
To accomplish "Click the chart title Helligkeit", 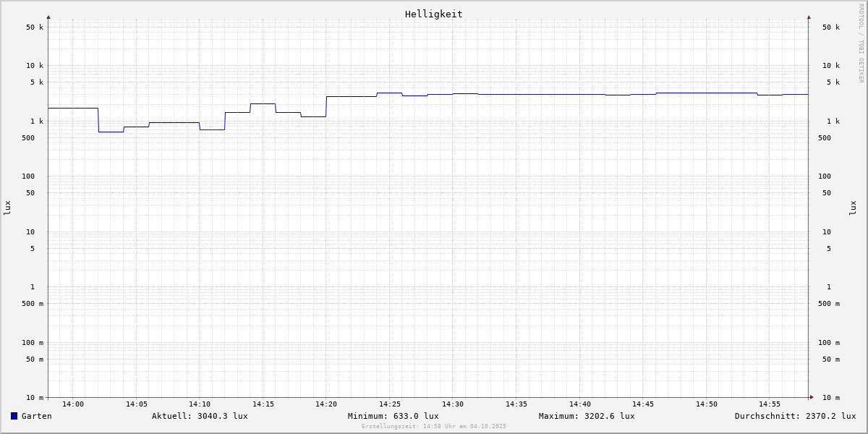I will tap(434, 14).
